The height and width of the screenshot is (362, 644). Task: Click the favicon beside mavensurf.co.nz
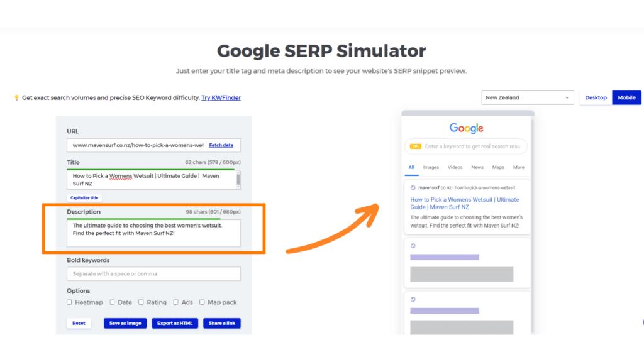click(x=413, y=187)
